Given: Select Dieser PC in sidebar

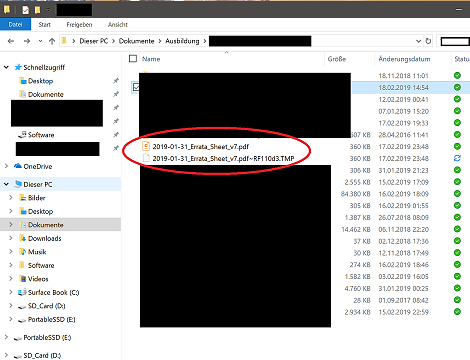Looking at the screenshot, I should pos(38,184).
